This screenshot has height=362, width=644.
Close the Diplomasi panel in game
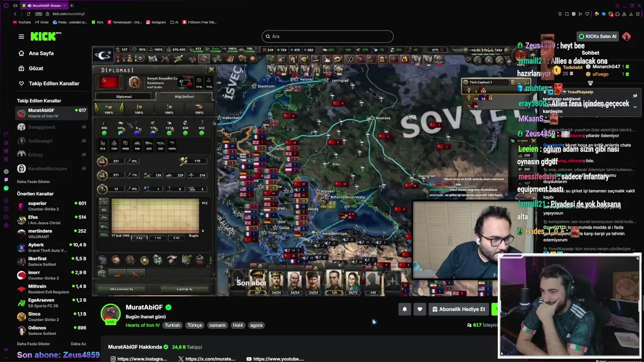point(211,70)
